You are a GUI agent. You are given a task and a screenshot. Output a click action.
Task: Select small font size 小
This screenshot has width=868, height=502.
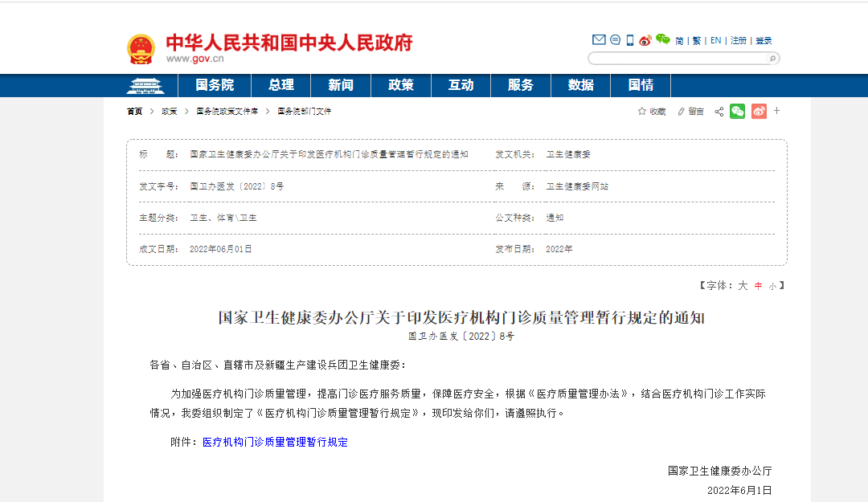772,286
